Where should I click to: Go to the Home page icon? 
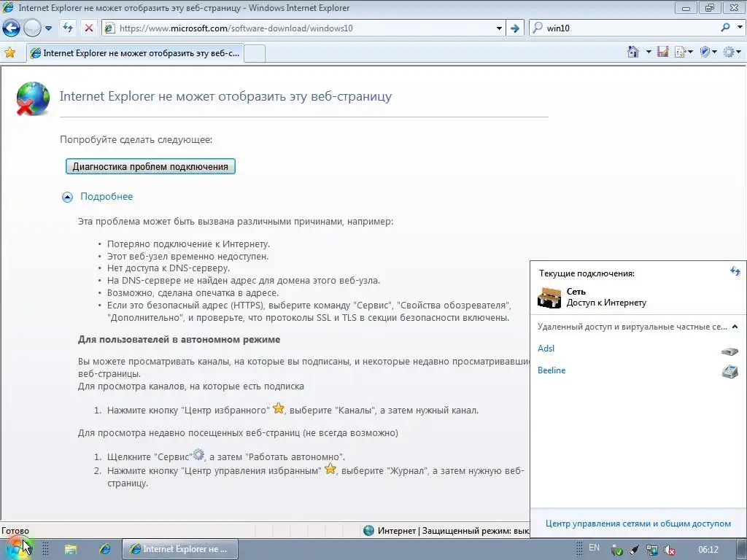pyautogui.click(x=633, y=52)
